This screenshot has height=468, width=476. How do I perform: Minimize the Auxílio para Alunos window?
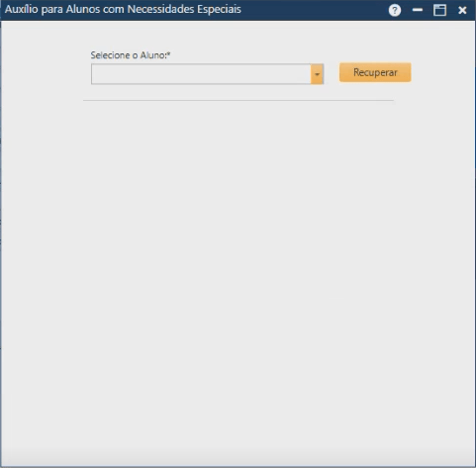pos(418,10)
